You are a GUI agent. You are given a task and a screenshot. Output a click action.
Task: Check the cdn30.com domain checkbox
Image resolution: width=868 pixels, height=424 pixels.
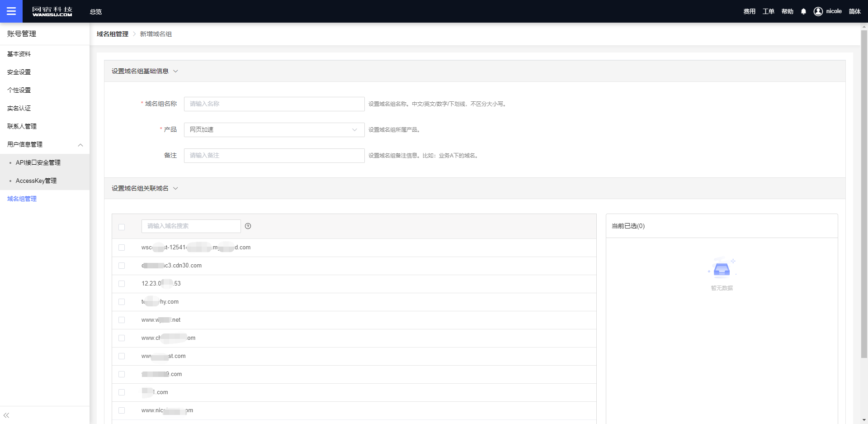click(x=122, y=266)
